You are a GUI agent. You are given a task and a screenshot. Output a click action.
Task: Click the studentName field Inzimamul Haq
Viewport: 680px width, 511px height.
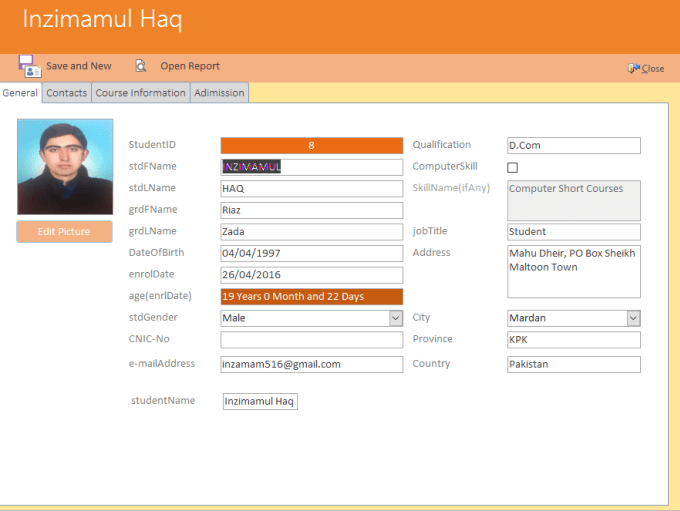click(x=260, y=401)
